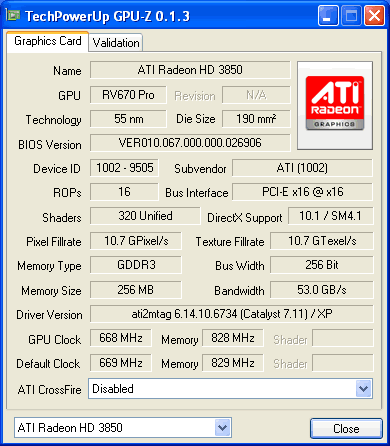Click the disabled maximize window button
This screenshot has width=390, height=446.
coord(351,15)
